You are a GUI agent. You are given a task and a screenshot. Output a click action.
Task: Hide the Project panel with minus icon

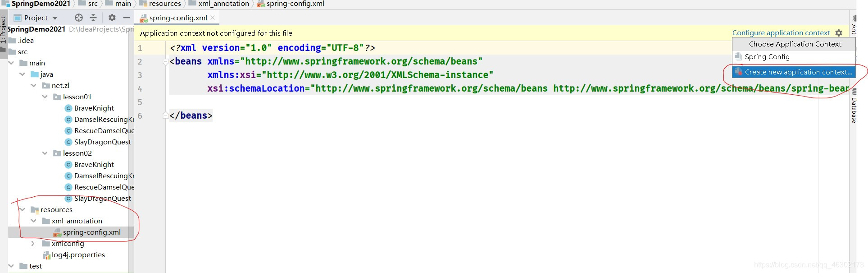[x=127, y=18]
